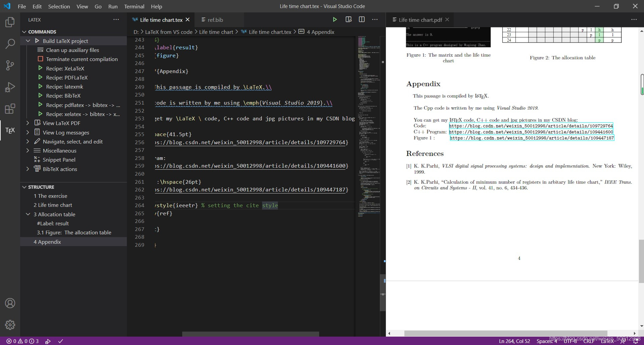The width and height of the screenshot is (644, 345).
Task: Collapse the STRUCTURE section
Action: click(x=24, y=187)
